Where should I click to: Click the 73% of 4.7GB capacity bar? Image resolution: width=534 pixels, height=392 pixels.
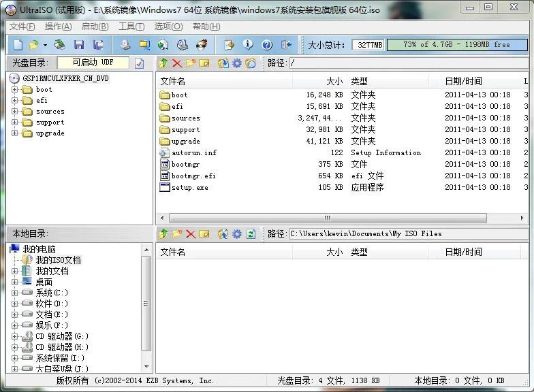[457, 45]
